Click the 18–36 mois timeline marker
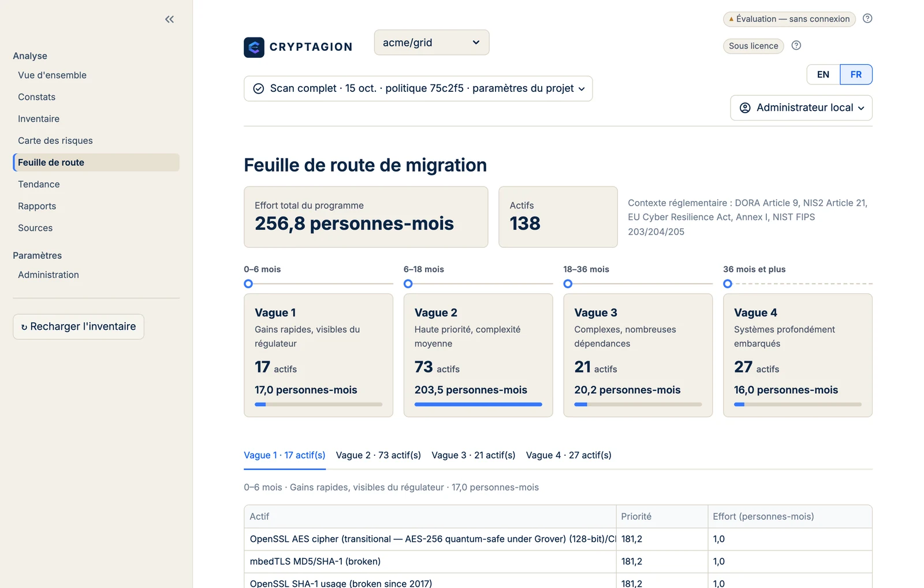 click(x=568, y=284)
